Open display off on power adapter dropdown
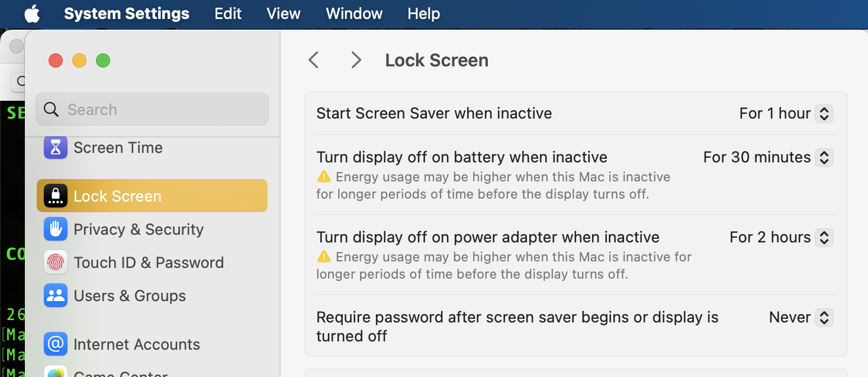This screenshot has width=868, height=377. click(x=824, y=237)
